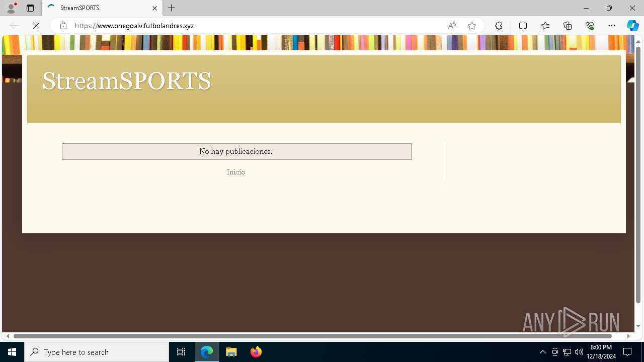Activate Read aloud icon
Image resolution: width=644 pixels, height=362 pixels.
452,26
